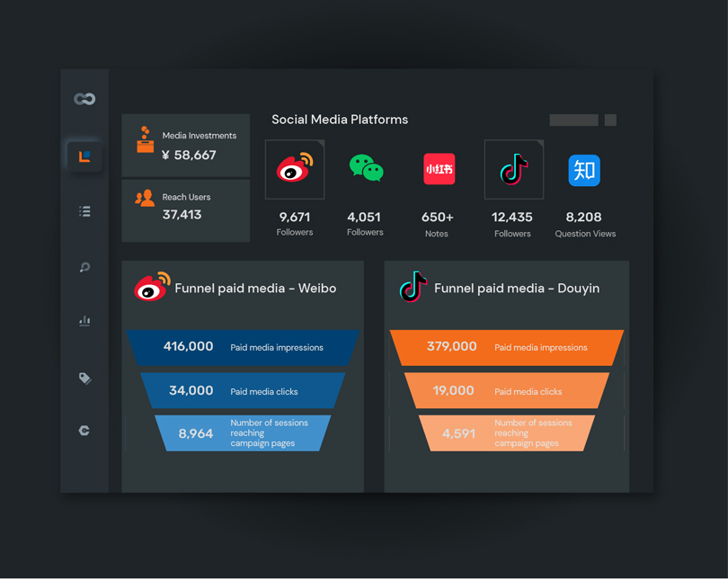This screenshot has width=728, height=579.
Task: Click the Douyin 379,000 impressions funnel bar
Action: (x=507, y=347)
